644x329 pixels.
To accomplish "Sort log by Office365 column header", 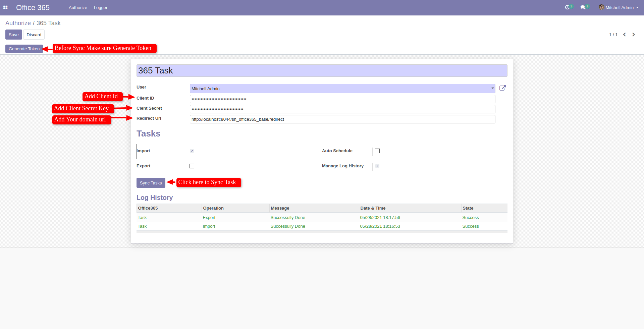I will point(169,208).
